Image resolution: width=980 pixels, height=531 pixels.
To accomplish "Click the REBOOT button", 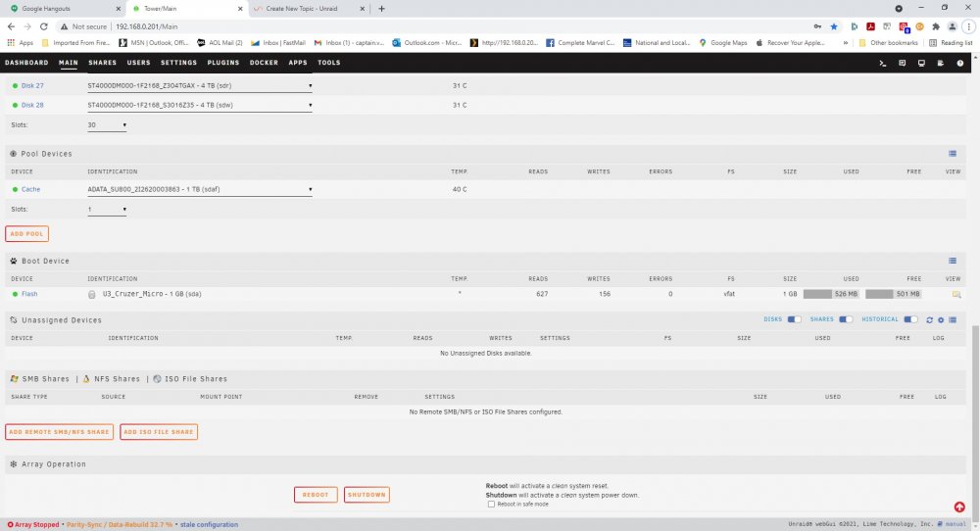I will coord(316,495).
